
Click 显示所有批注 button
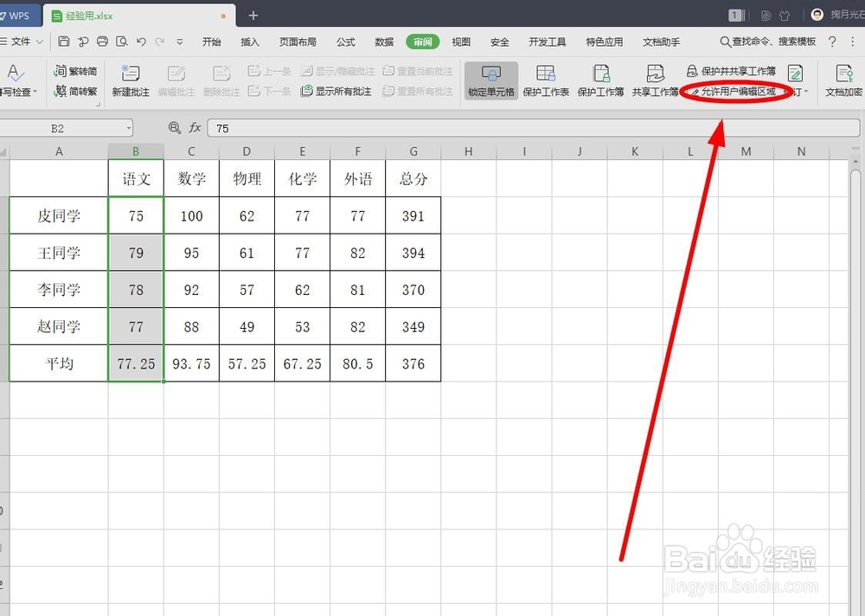(336, 91)
